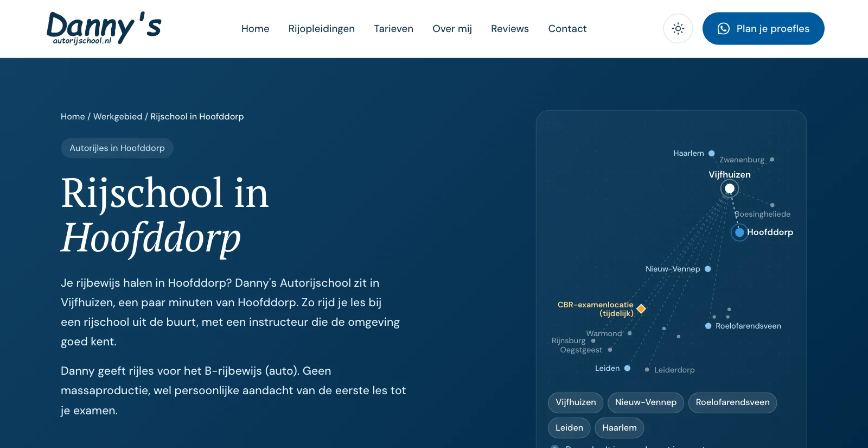Open the Over mij menu item
Viewport: 868px width, 448px height.
point(452,29)
